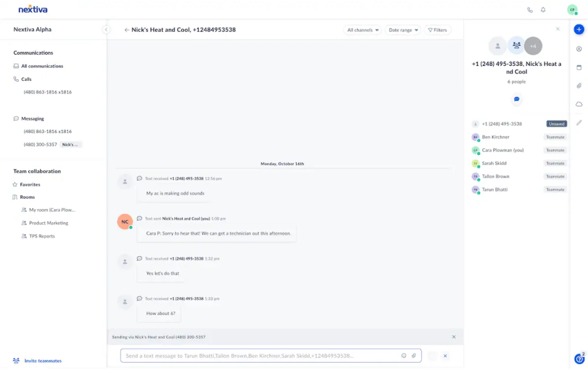Click message 'How about 6?'
588x369 pixels.
(x=160, y=314)
